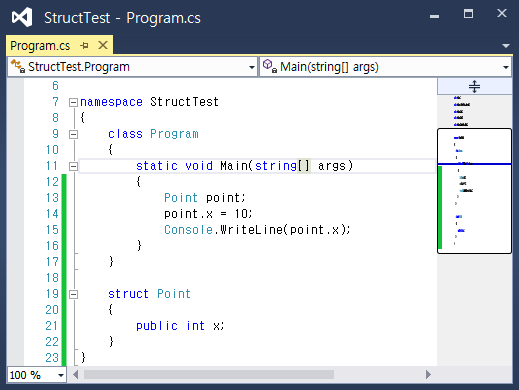Click the 'Point' type on line 13
The width and height of the screenshot is (519, 390).
coord(181,198)
